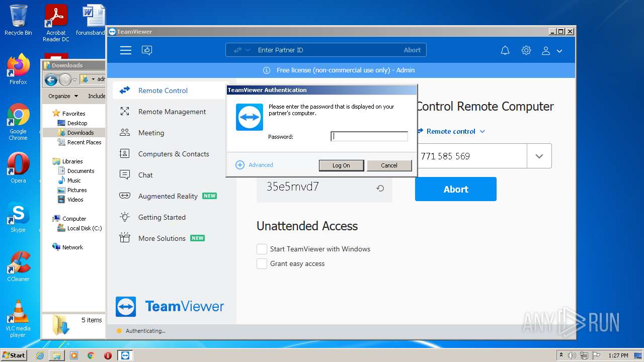The width and height of the screenshot is (644, 362).
Task: Click the clock showing 1:27 PM
Action: pyautogui.click(x=618, y=355)
